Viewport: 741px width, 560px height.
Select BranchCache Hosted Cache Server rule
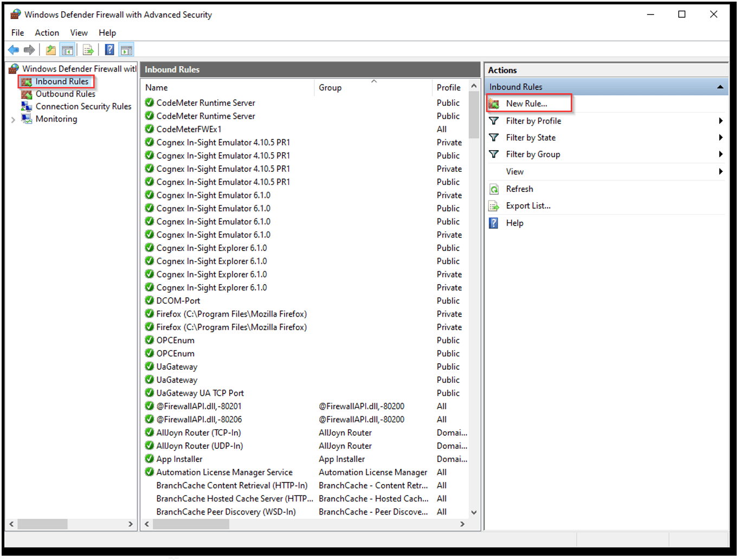235,499
